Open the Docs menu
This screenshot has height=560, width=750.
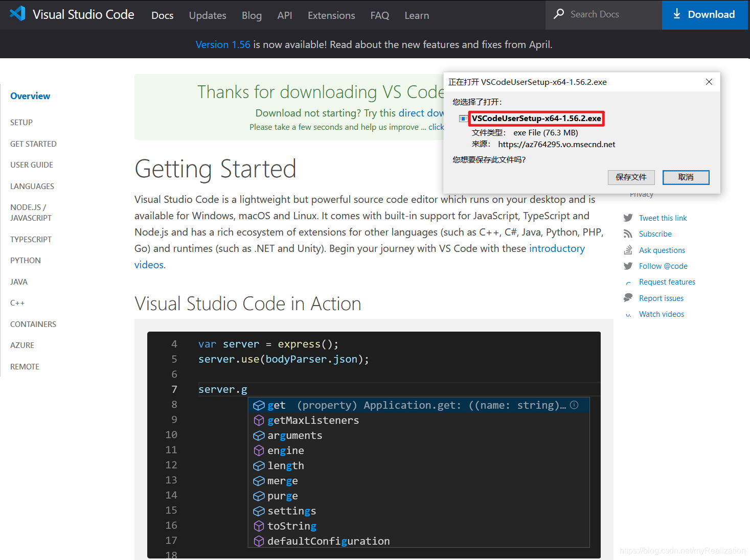[163, 15]
